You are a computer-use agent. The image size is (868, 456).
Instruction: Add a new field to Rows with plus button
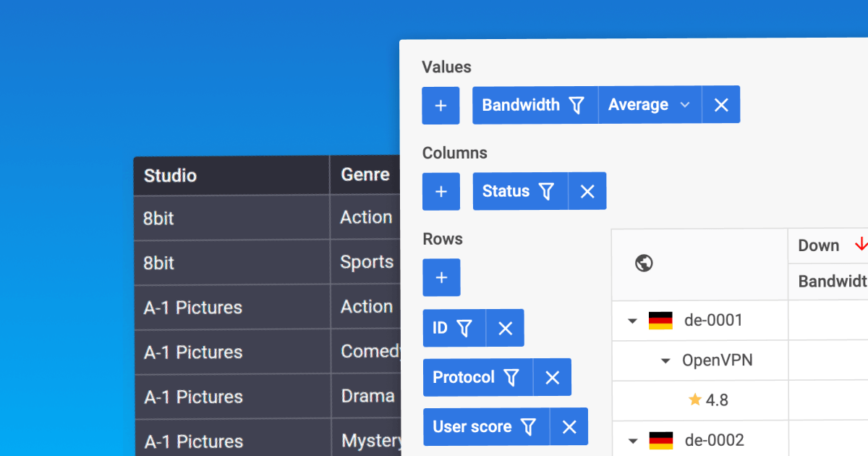[x=441, y=277]
